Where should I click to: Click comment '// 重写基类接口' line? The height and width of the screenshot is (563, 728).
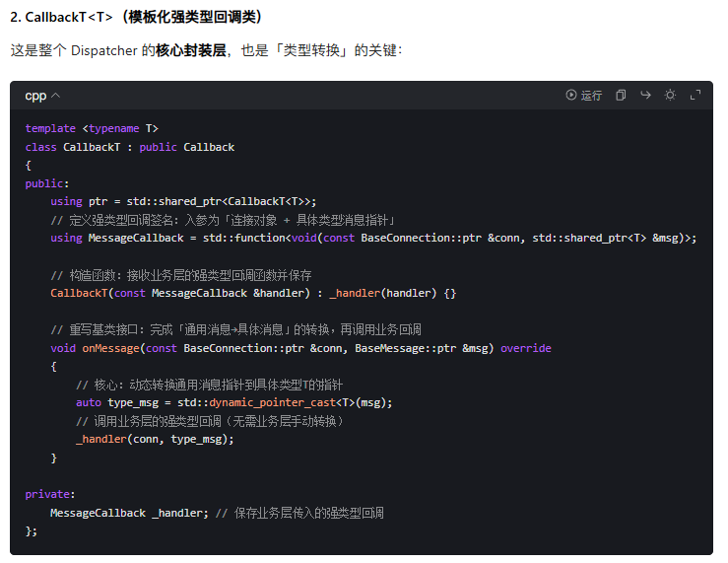tap(235, 329)
